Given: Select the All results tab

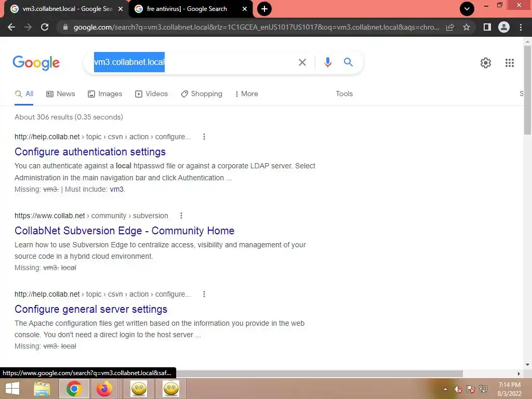Looking at the screenshot, I should tap(24, 94).
